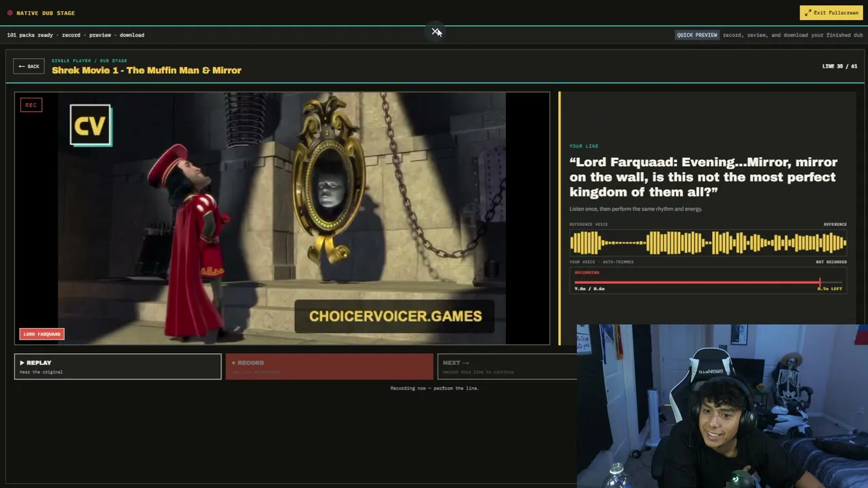Click the red 'RECORDING' status label

tap(587, 272)
